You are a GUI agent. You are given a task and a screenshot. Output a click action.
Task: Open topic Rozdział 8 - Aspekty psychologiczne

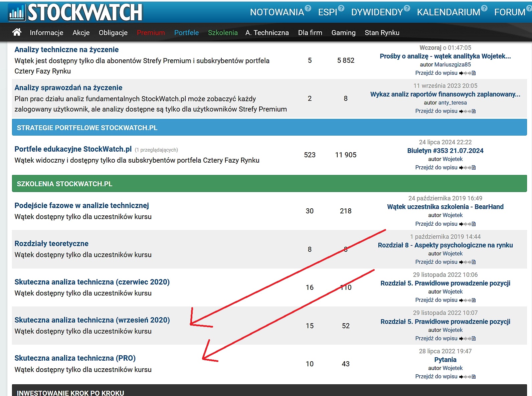pos(445,245)
